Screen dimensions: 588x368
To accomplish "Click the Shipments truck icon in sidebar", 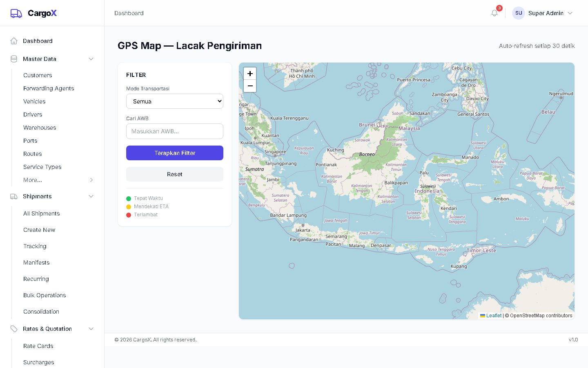I will [x=14, y=196].
